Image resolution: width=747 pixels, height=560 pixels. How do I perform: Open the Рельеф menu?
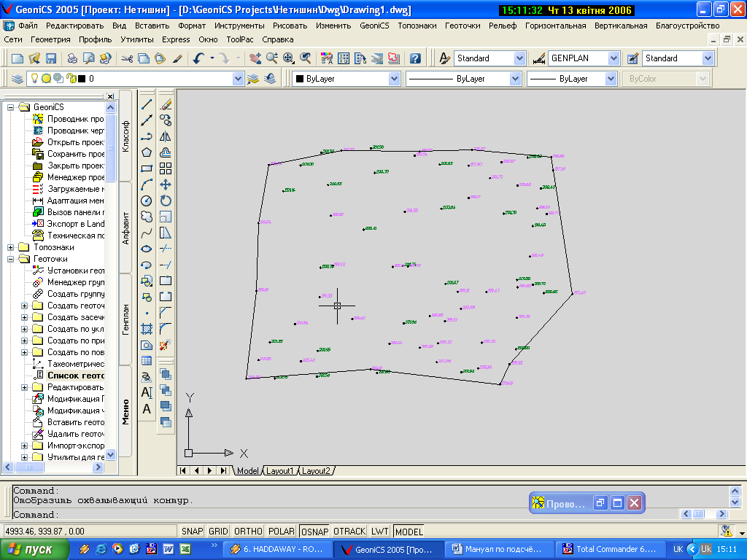coord(503,26)
